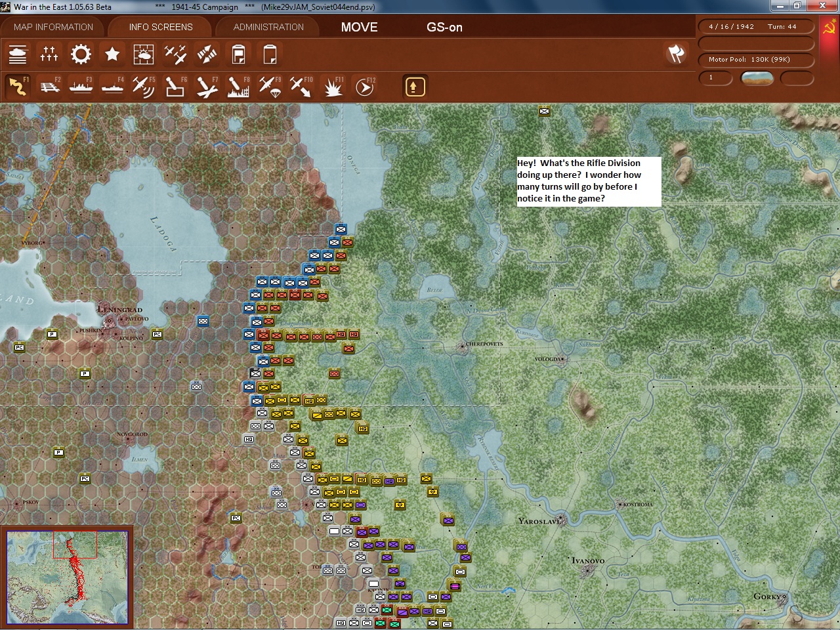The height and width of the screenshot is (630, 840).
Task: Click the Beloe lake label
Action: [434, 290]
